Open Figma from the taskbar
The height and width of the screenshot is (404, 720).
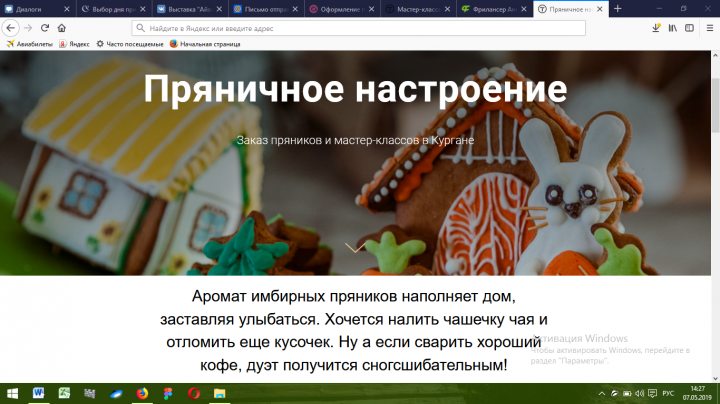(x=168, y=393)
